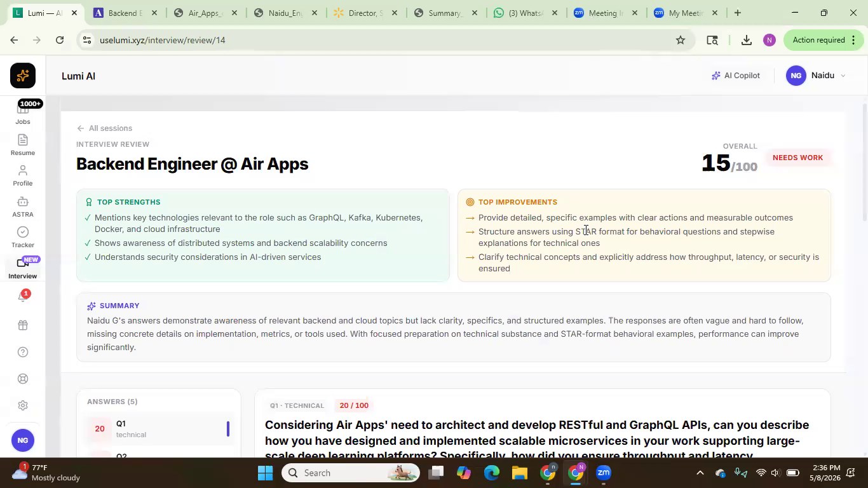The width and height of the screenshot is (868, 488).
Task: Open the camera search icon in toolbar
Action: point(712,40)
